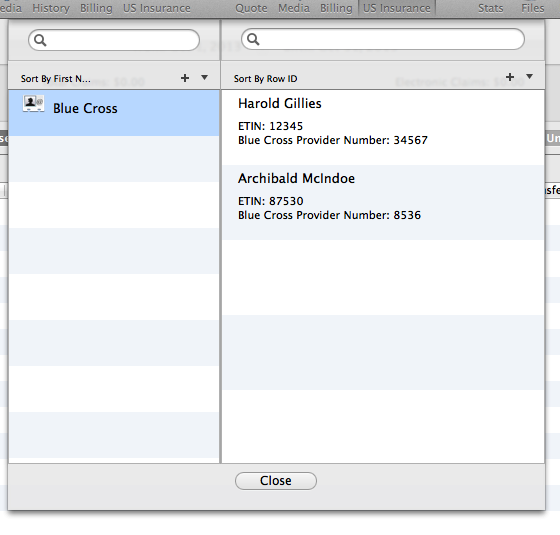The image size is (560, 535).
Task: Click the magnifier icon in right search field
Action: tap(253, 39)
